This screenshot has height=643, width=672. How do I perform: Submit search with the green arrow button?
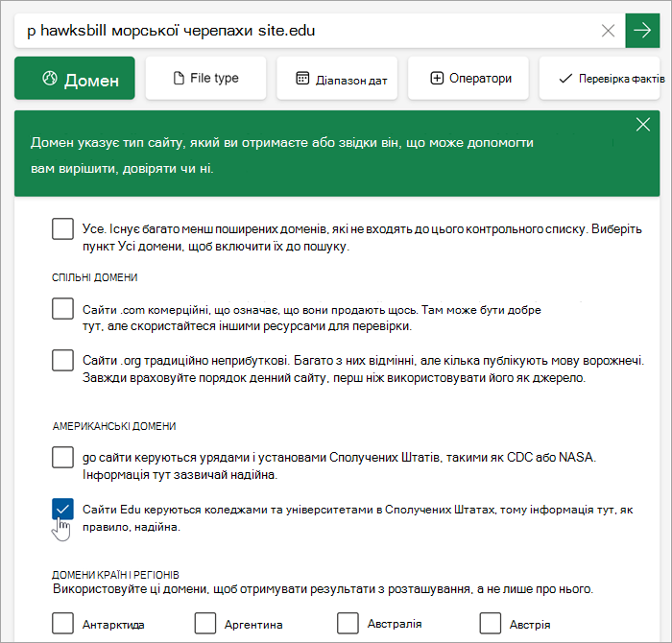click(x=642, y=31)
